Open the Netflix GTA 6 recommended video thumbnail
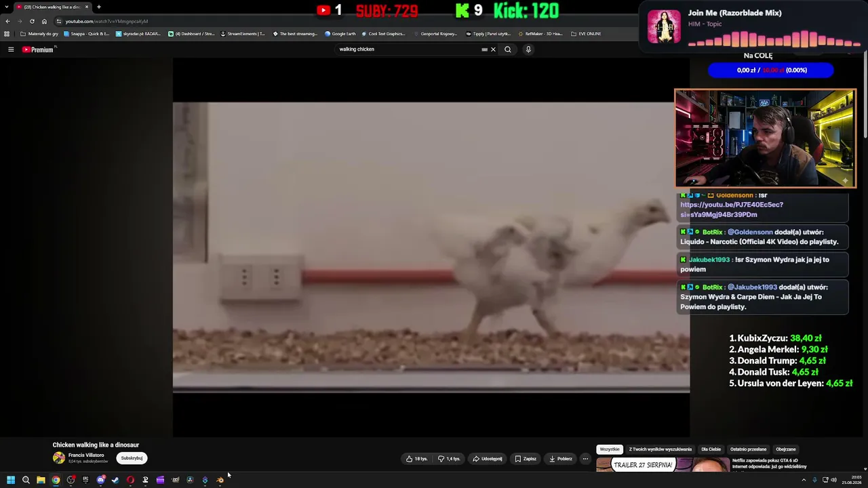868x488 pixels. (662, 465)
